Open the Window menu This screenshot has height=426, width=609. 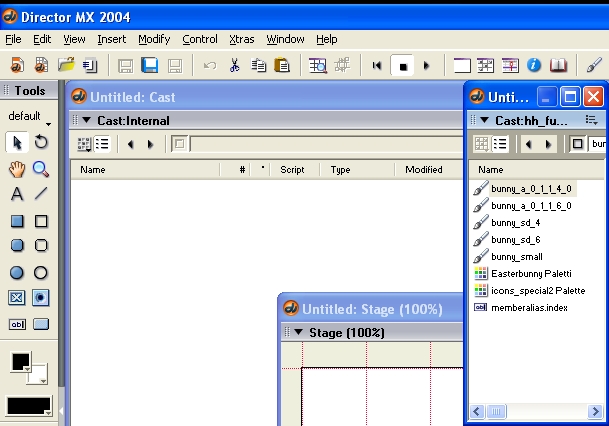tap(285, 39)
